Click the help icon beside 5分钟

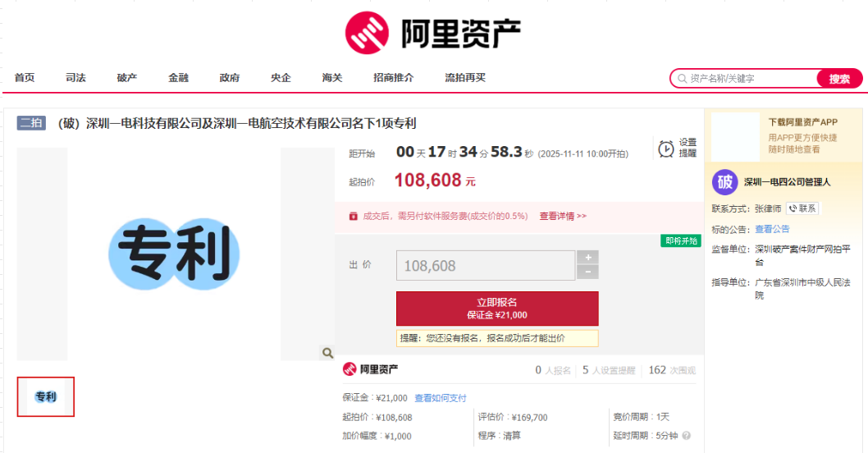[x=686, y=436]
